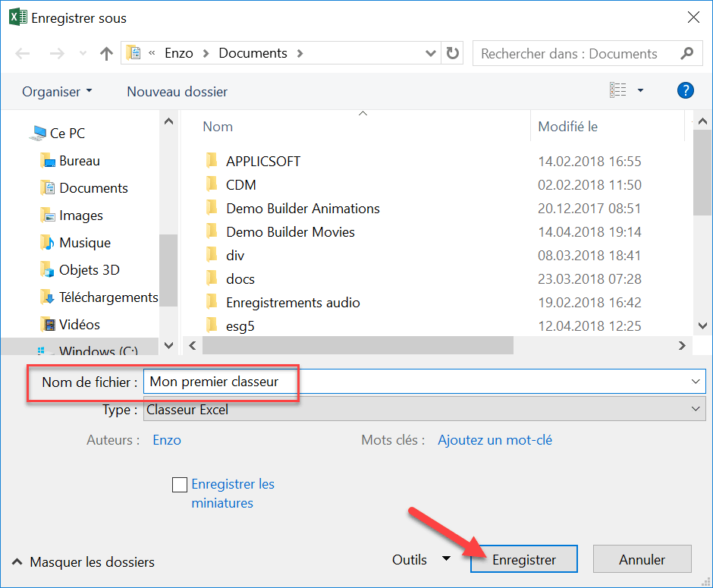Click the view layout icon
Screen dimensions: 713x588
coord(618,91)
